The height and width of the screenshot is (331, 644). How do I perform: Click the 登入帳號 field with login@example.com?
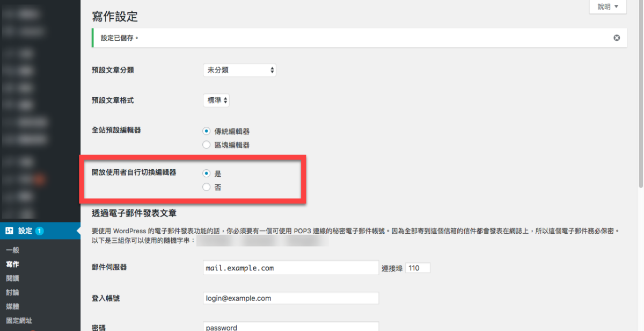pyautogui.click(x=291, y=298)
